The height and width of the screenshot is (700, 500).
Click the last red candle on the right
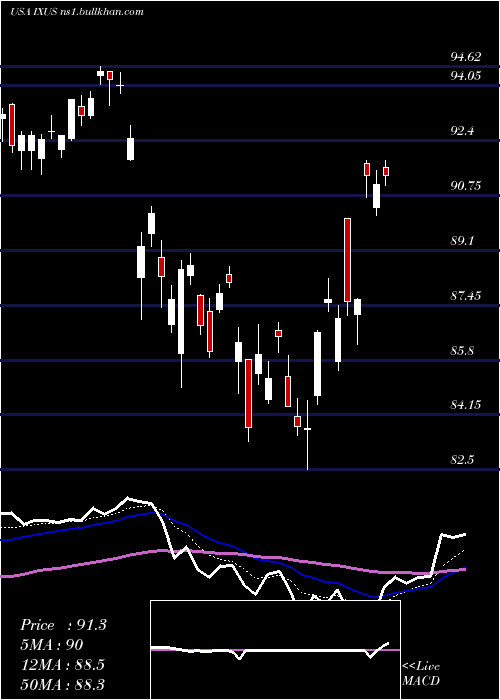386,171
